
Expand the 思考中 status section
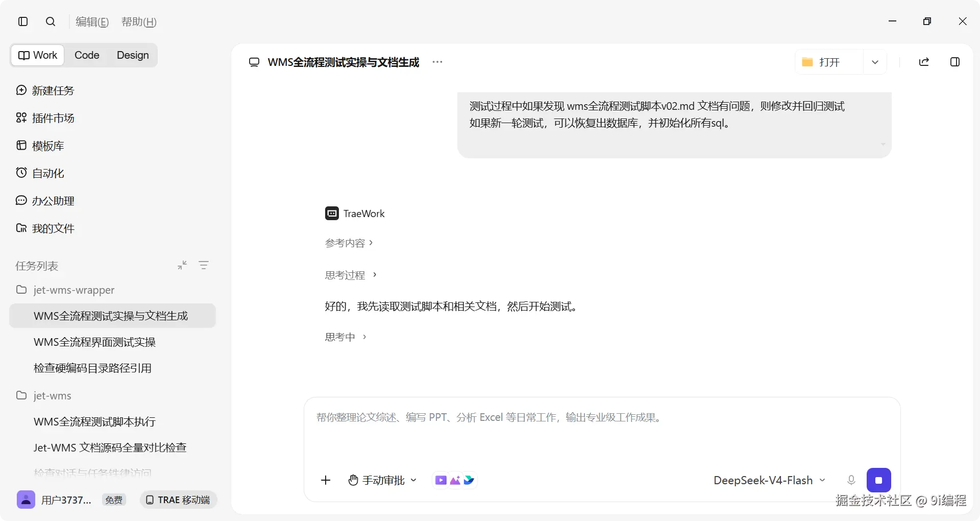[x=346, y=337]
